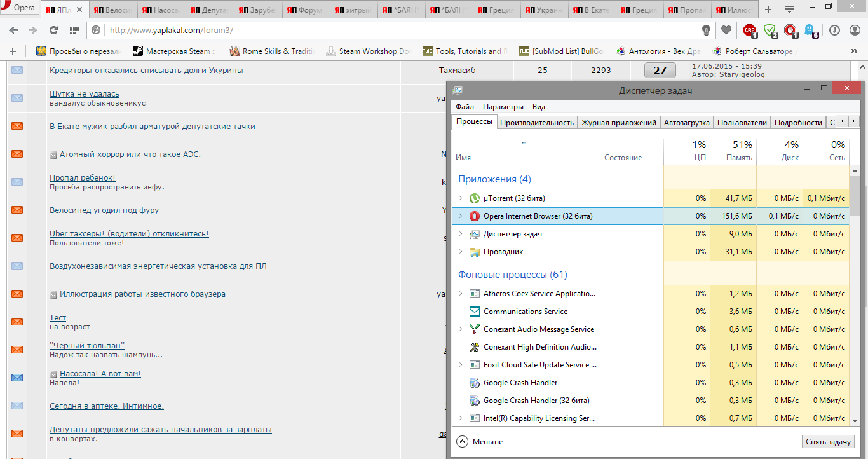Open the Файл menu in Task Manager
Viewport: 868px width, 459px height.
pyautogui.click(x=465, y=107)
